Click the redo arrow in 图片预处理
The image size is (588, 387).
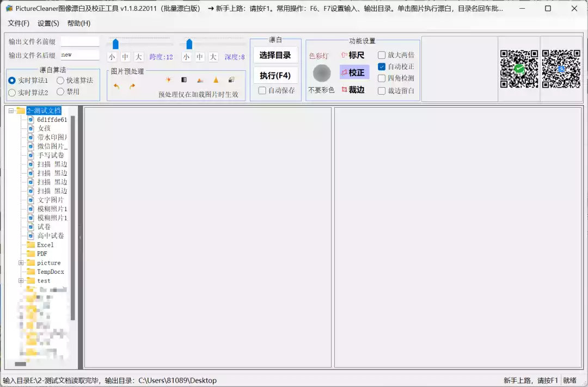132,86
